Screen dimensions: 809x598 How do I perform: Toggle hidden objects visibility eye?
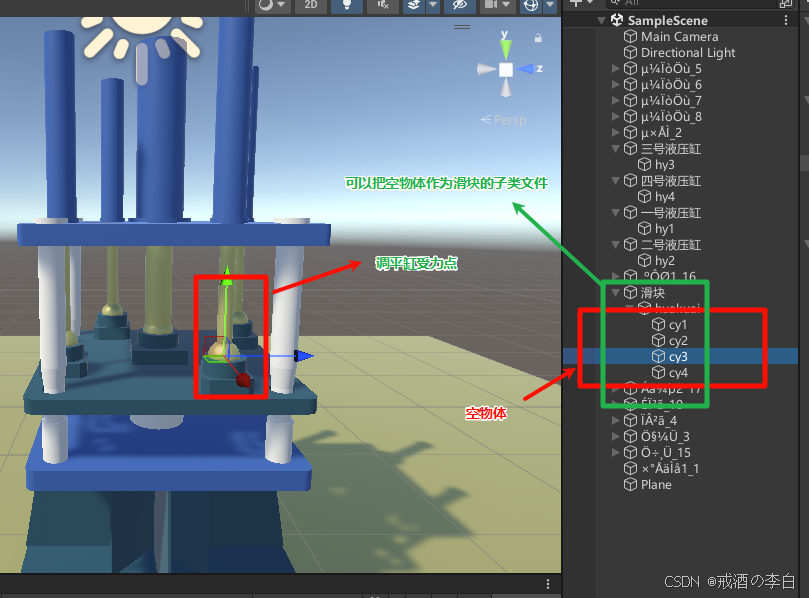[459, 5]
